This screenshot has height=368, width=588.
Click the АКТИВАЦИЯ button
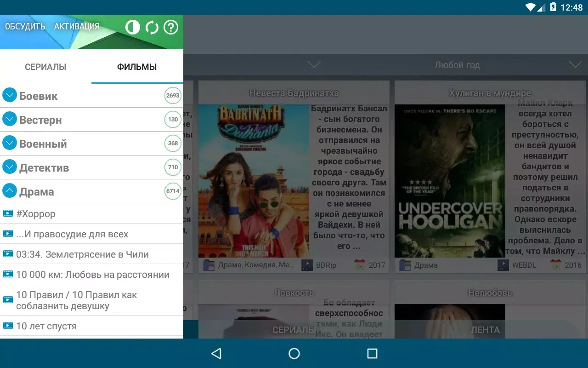77,27
